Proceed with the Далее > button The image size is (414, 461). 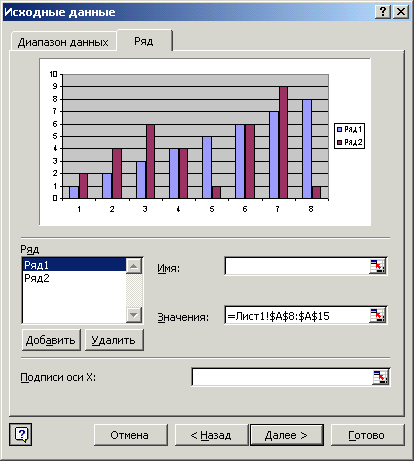pos(287,435)
